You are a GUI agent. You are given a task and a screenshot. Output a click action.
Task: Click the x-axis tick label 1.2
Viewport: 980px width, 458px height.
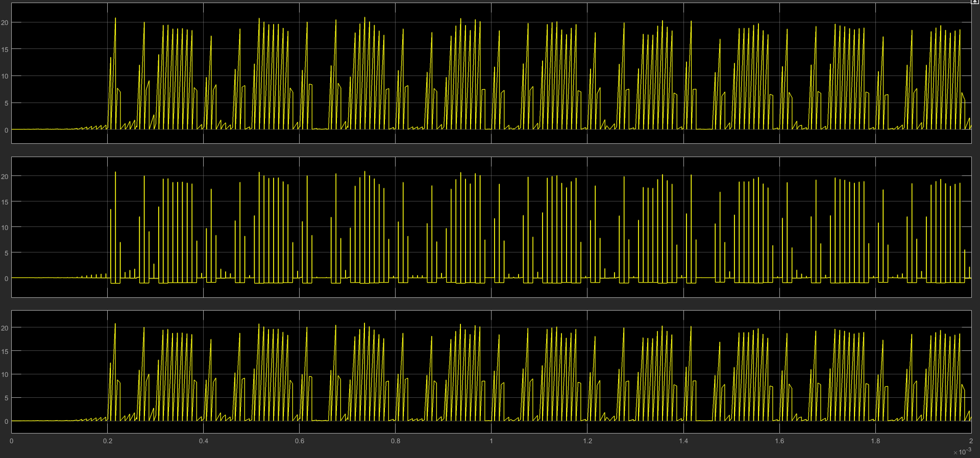587,441
